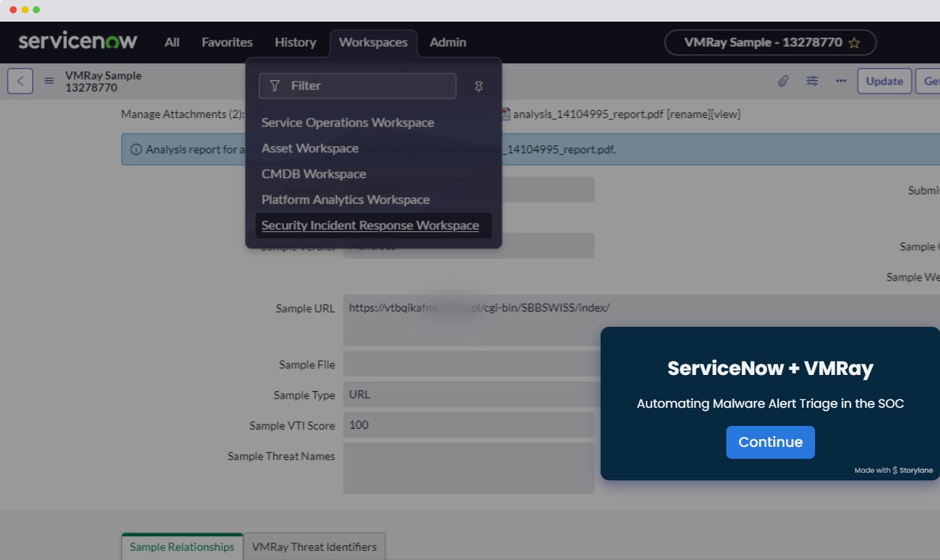The height and width of the screenshot is (560, 940).
Task: Star the VMRay Sample record as favorite
Action: [853, 43]
